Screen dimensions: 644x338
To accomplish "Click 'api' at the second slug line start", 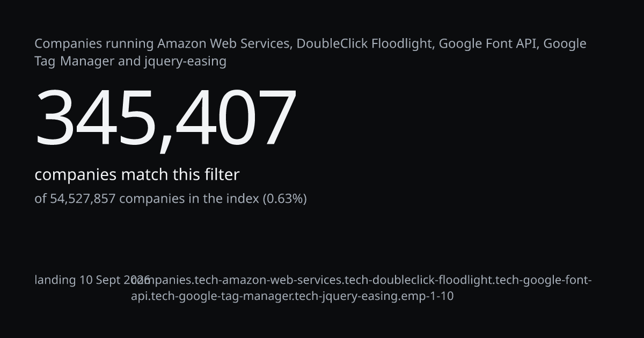I will pos(140,296).
